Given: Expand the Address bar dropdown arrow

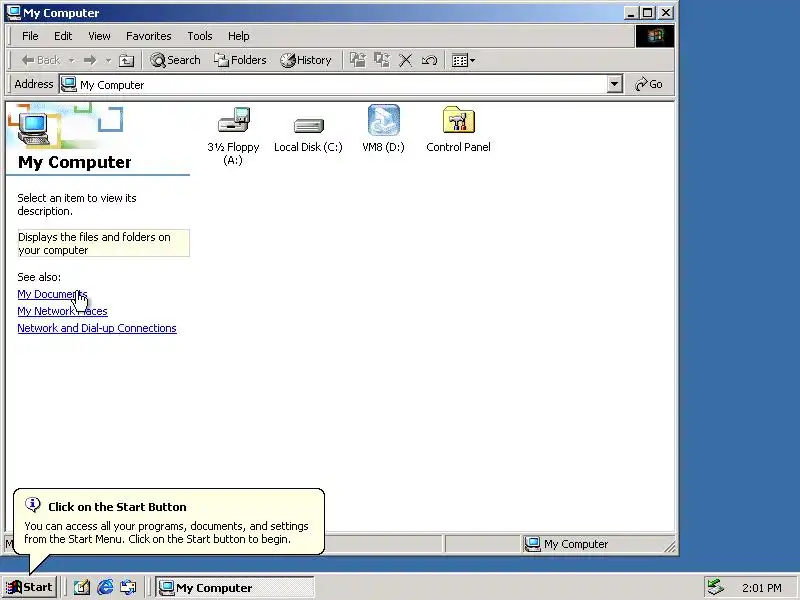Looking at the screenshot, I should (615, 84).
